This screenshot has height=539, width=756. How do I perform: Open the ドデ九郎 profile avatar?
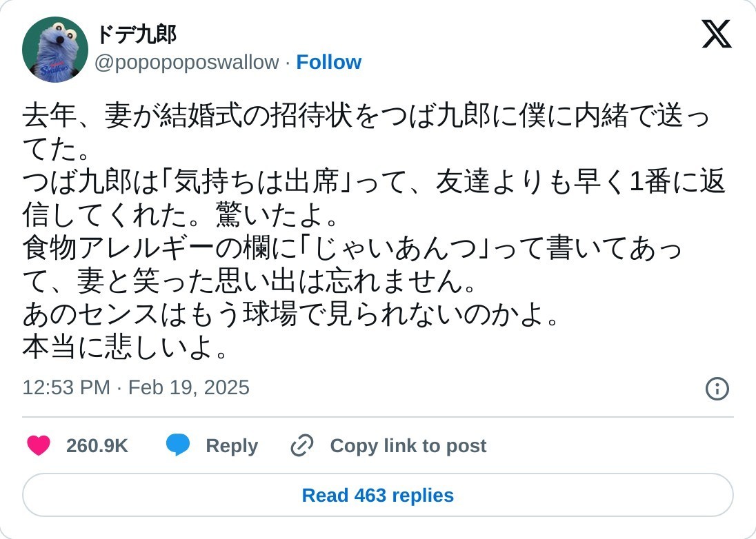pos(55,50)
